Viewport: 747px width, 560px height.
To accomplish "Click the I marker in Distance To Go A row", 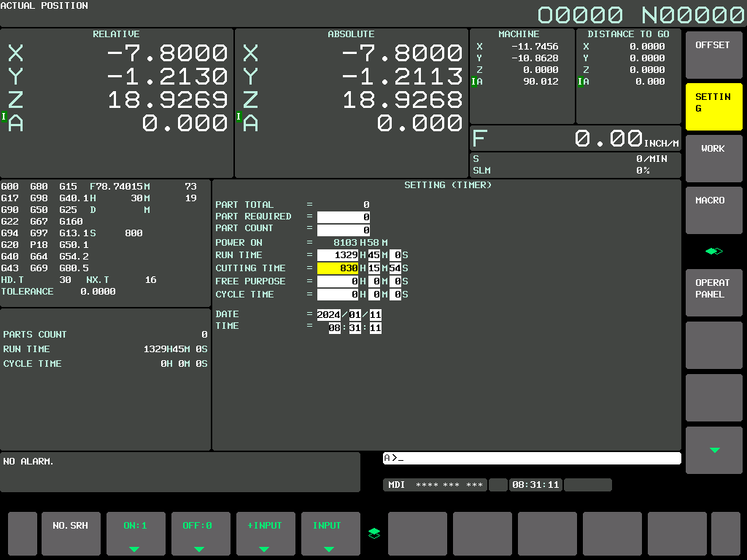I will pos(580,82).
